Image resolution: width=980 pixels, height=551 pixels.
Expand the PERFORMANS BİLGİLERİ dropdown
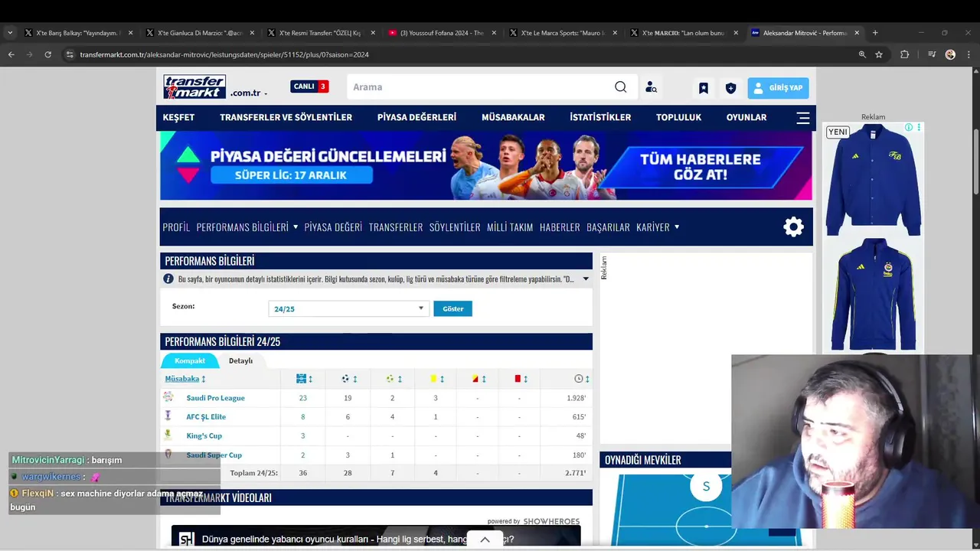pos(247,227)
